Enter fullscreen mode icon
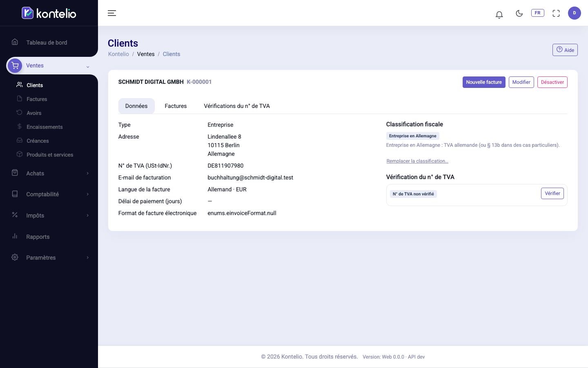This screenshot has width=588, height=368. coord(556,13)
